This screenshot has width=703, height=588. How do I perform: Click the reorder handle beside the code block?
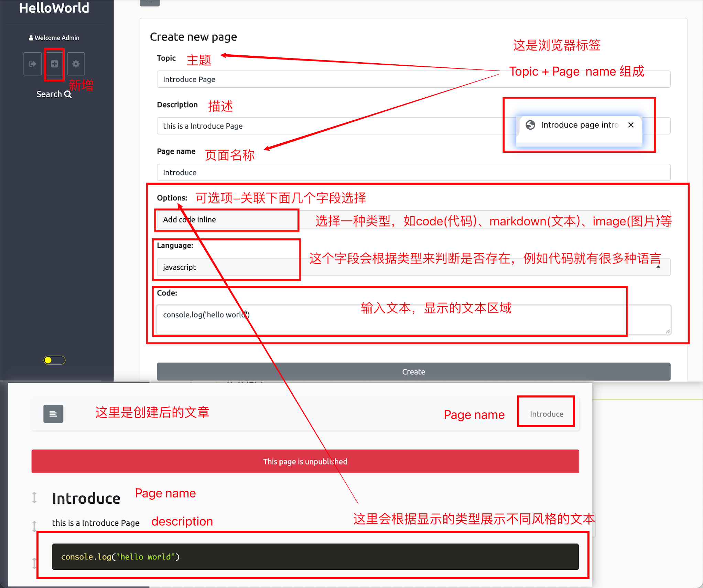pos(34,563)
